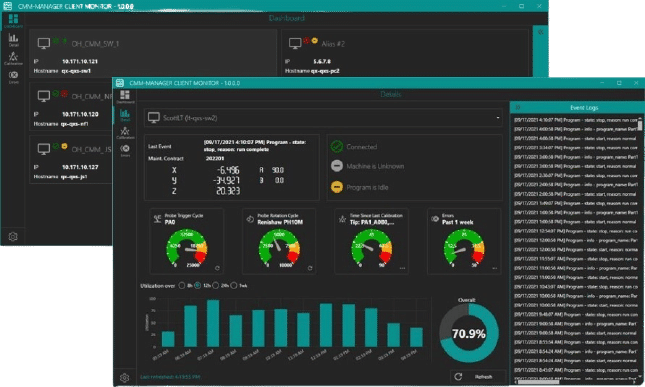
Task: Switch to Dashboard in the front Details window sidebar
Action: coord(125,97)
